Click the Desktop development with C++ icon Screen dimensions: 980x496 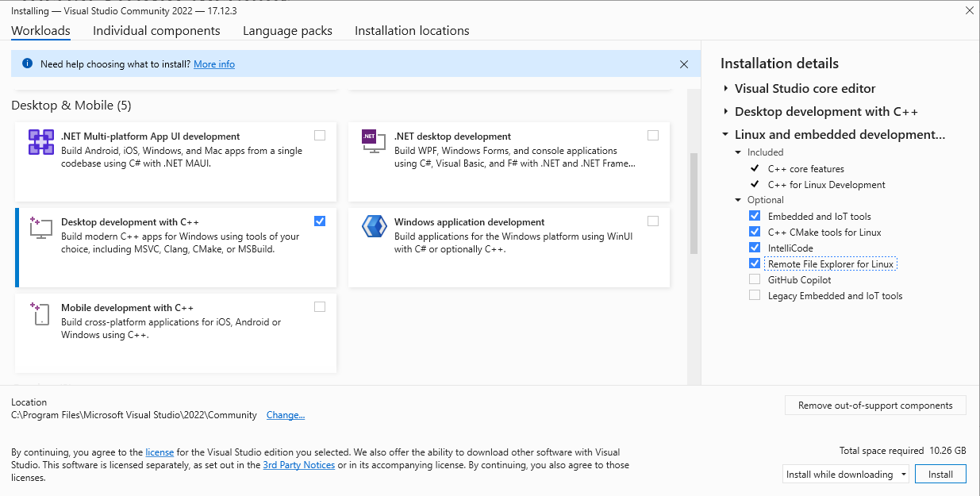40,228
